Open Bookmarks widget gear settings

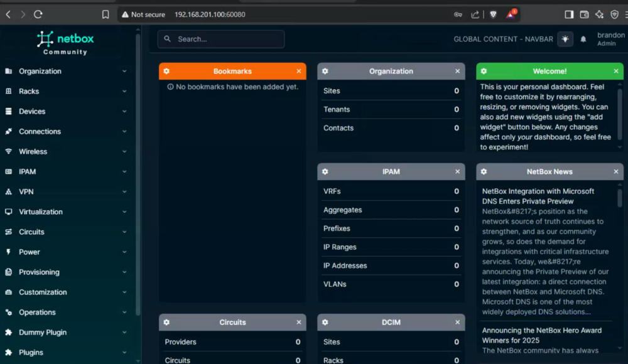coord(166,72)
